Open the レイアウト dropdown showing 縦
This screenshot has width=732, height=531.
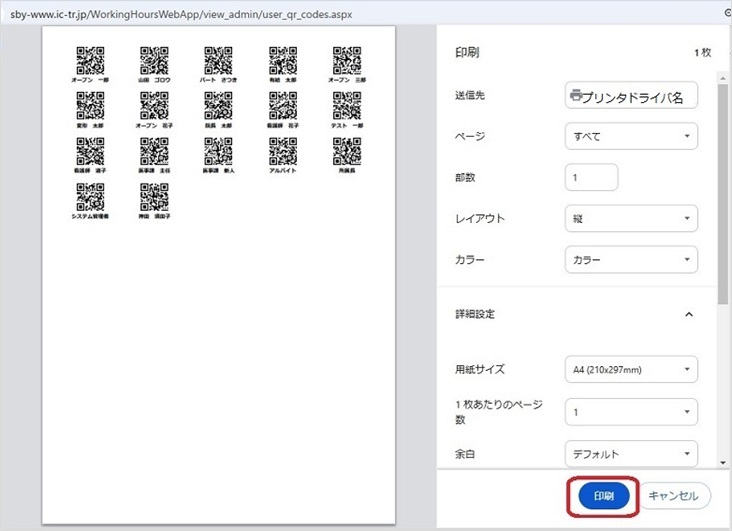631,219
